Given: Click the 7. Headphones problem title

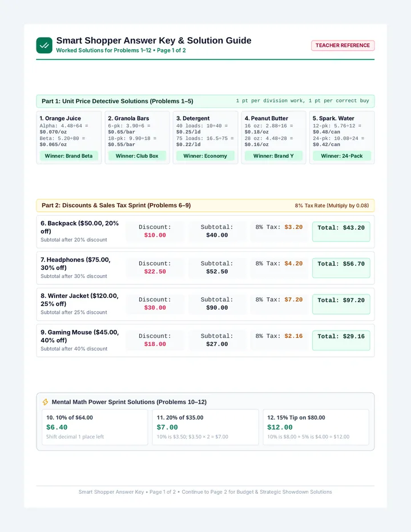Looking at the screenshot, I should (76, 264).
